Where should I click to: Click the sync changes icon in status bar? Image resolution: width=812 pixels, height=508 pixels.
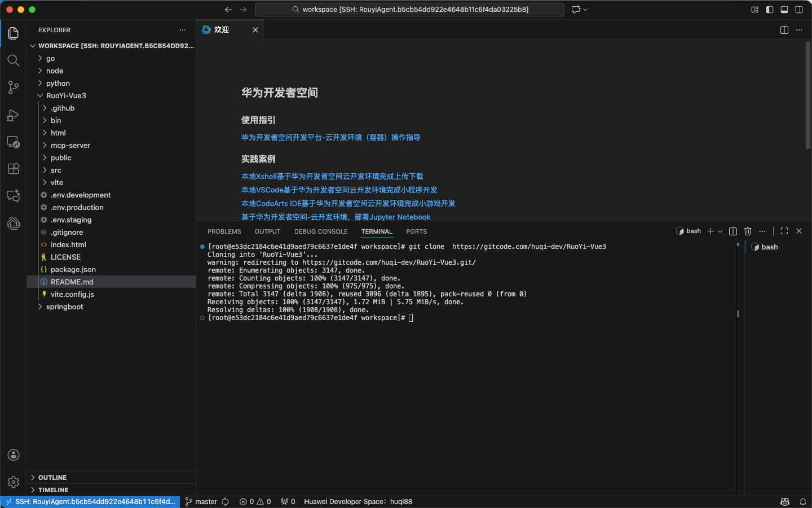[x=225, y=502]
